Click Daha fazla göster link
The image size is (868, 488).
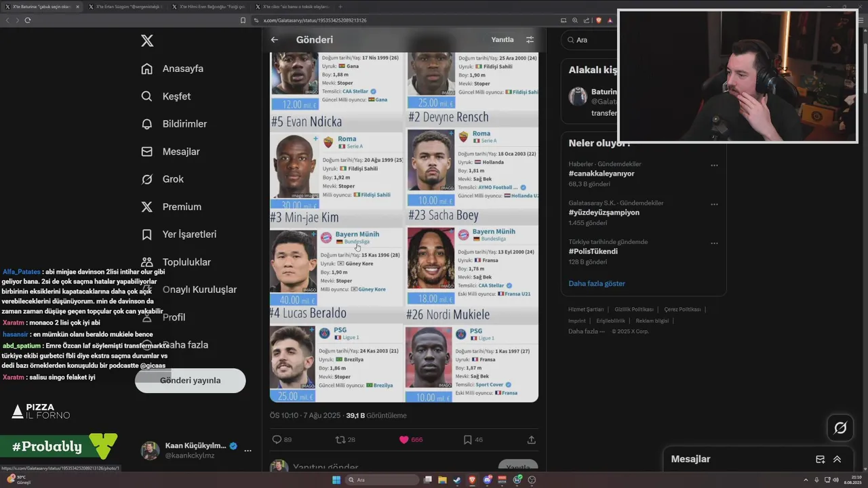click(x=597, y=283)
